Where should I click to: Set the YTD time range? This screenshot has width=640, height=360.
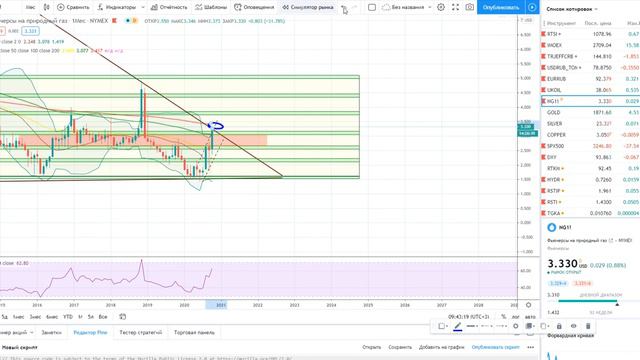click(x=68, y=317)
